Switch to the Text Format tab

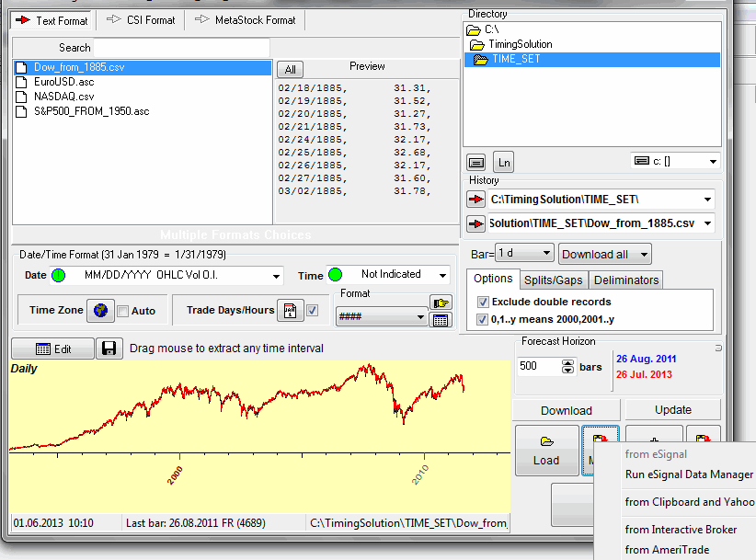(x=52, y=21)
